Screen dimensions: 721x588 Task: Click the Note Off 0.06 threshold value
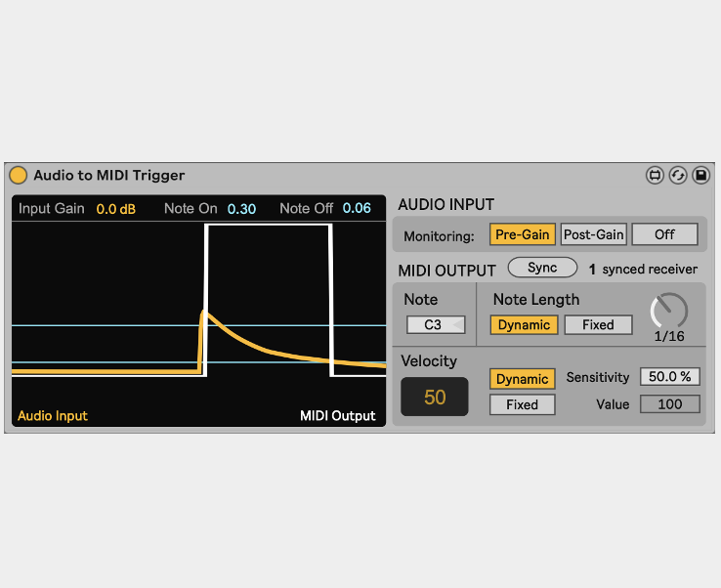pos(357,209)
